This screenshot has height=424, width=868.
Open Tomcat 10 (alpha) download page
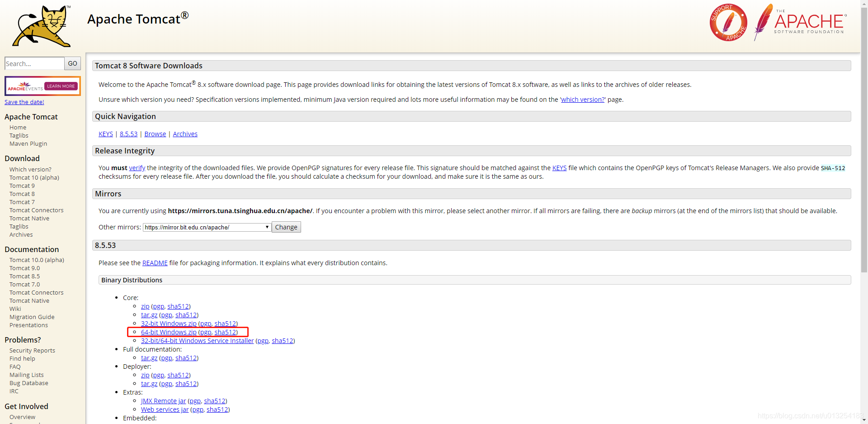pyautogui.click(x=34, y=178)
